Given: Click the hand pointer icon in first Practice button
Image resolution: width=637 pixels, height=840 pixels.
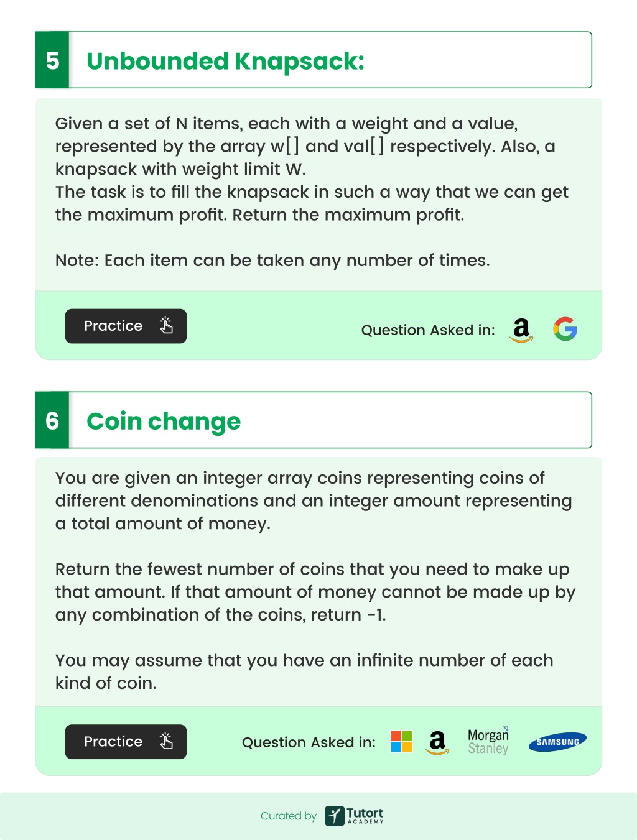Looking at the screenshot, I should [166, 325].
